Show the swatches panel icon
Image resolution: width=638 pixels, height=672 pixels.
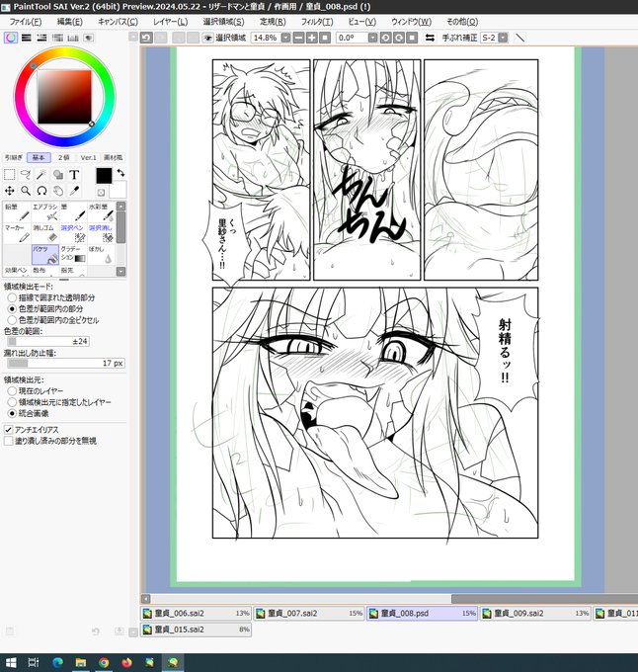(x=73, y=38)
